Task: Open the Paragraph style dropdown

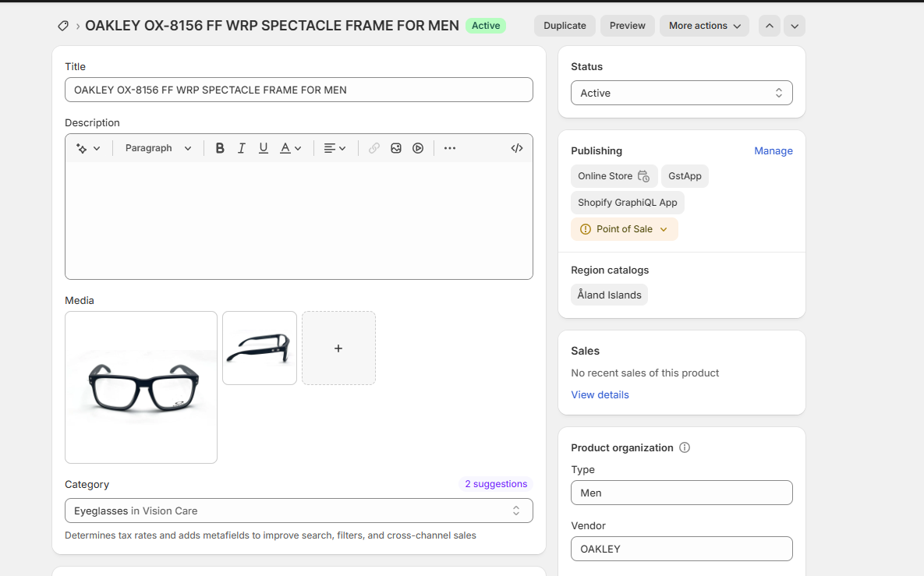Action: [x=158, y=148]
